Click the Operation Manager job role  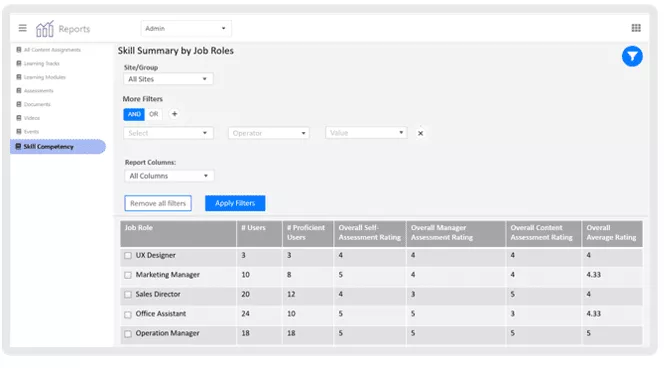tap(167, 334)
